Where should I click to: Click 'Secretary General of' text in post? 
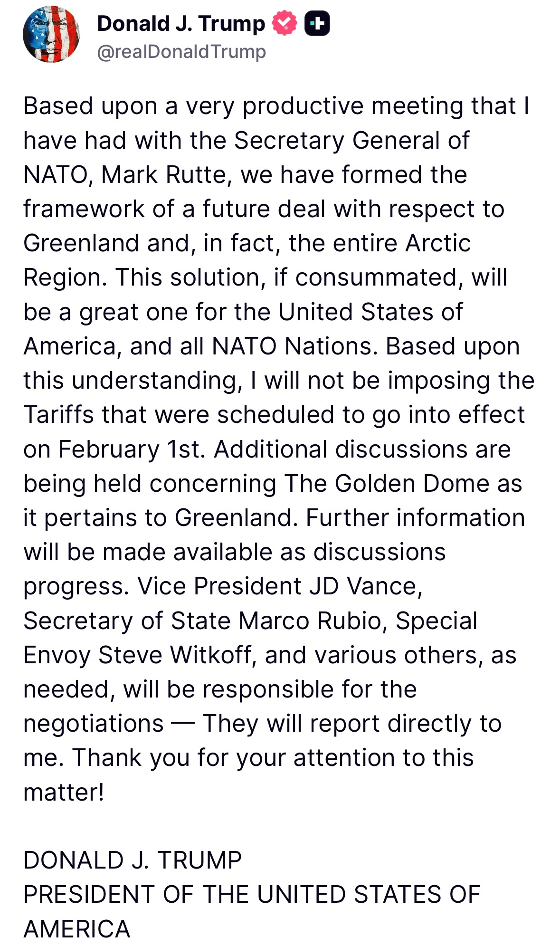tap(352, 140)
